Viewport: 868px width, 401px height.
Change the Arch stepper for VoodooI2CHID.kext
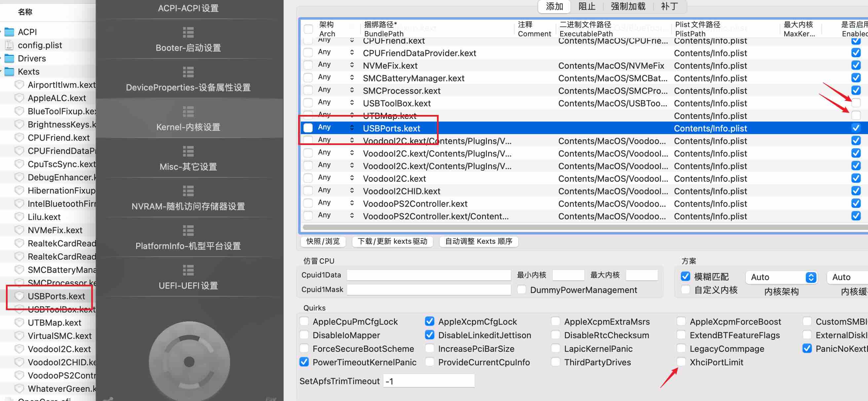pos(352,190)
